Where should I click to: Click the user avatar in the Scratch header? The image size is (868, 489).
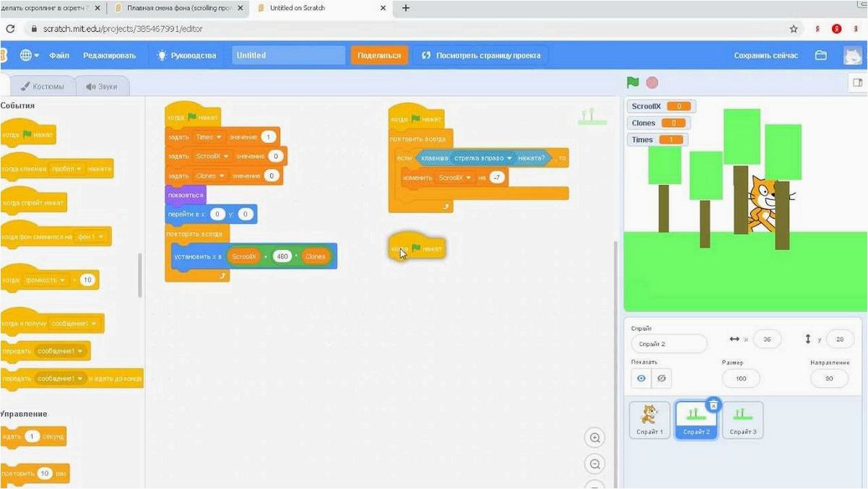(x=854, y=56)
